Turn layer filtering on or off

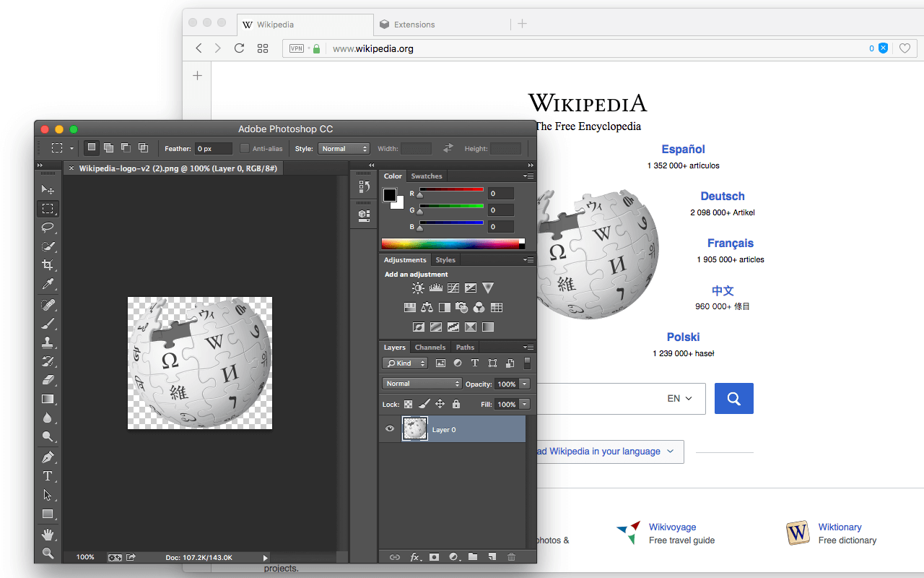527,363
